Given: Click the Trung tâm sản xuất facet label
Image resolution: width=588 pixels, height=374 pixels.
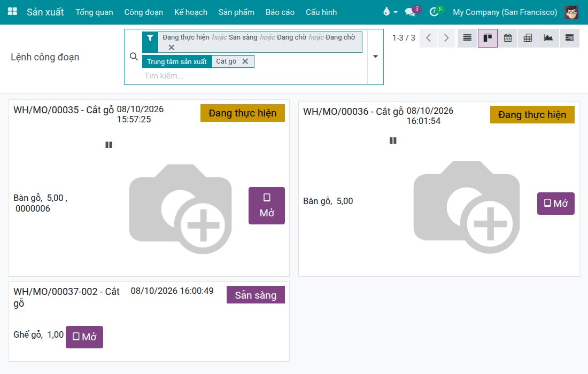Looking at the screenshot, I should coord(177,61).
